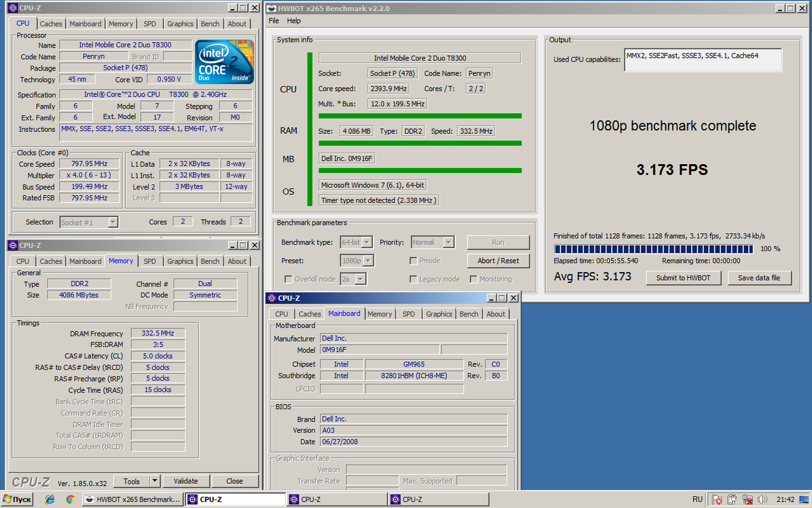Click the Abort / Reset button
Viewport: 812px width, 508px height.
click(498, 261)
